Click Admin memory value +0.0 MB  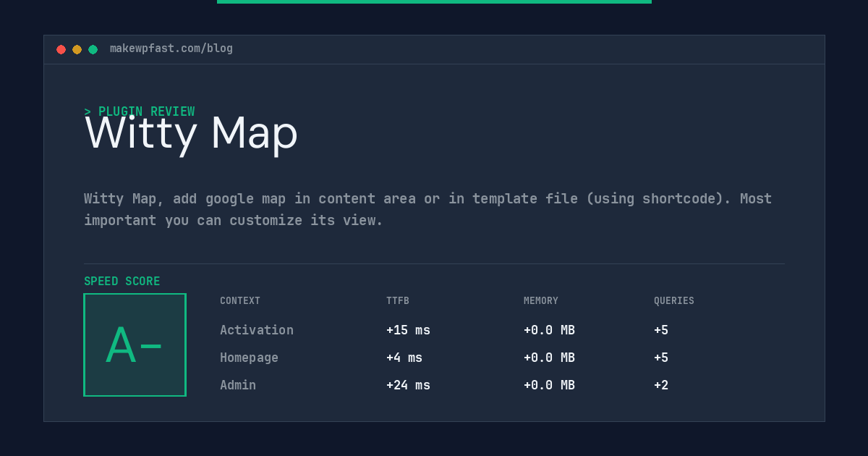coord(549,385)
